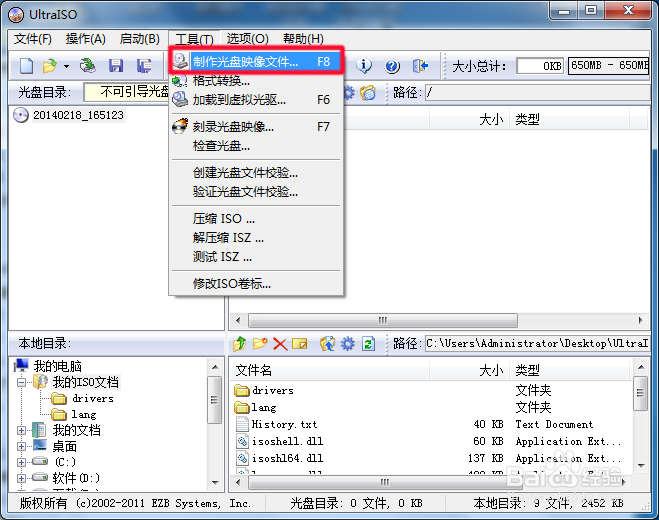Click the Save floppy disk icon
Screen dimensions: 659x520
tap(116, 66)
